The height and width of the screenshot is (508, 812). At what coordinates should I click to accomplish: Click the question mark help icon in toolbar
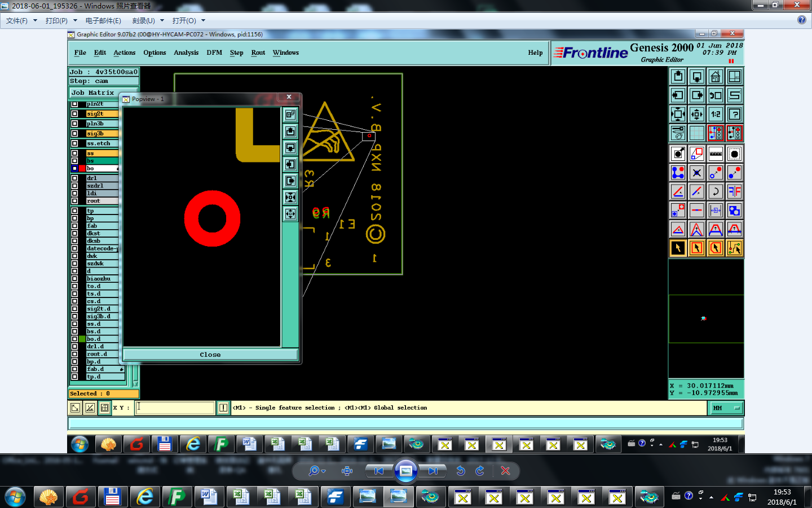[734, 114]
